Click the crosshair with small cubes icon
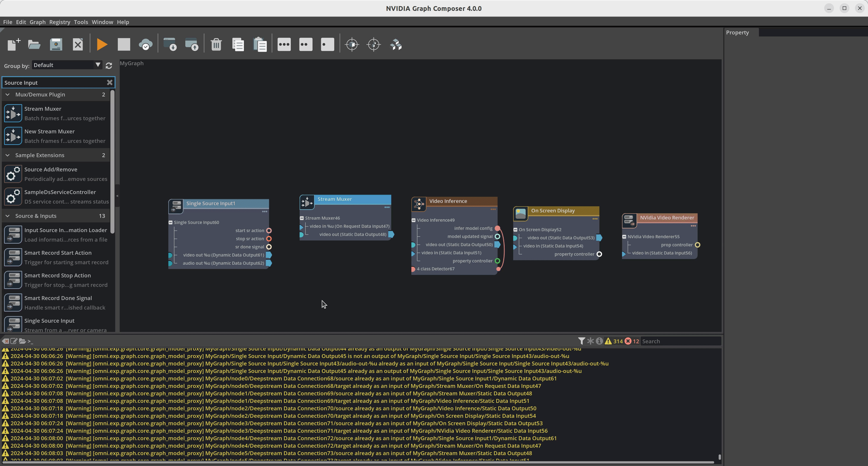Screen dimensions: 868x466 click(374, 44)
